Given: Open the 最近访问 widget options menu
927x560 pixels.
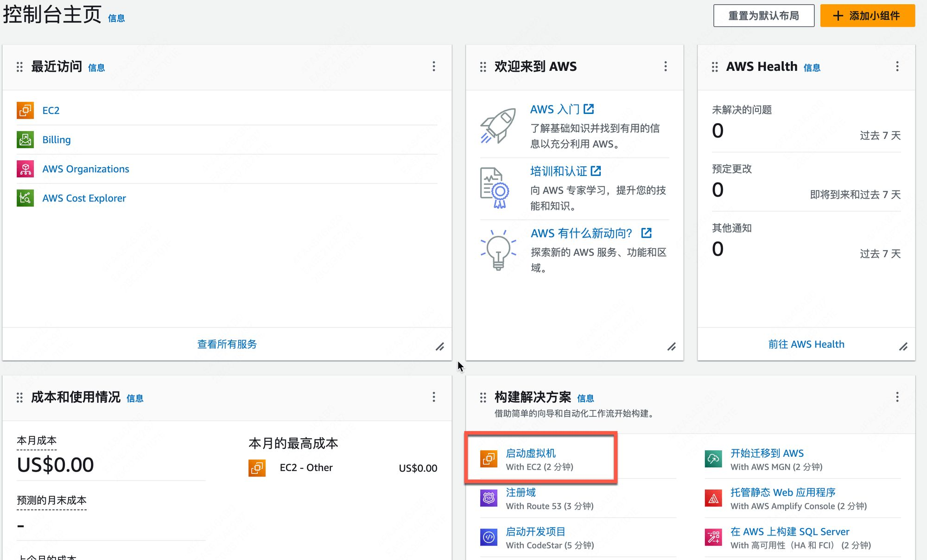Looking at the screenshot, I should 434,66.
